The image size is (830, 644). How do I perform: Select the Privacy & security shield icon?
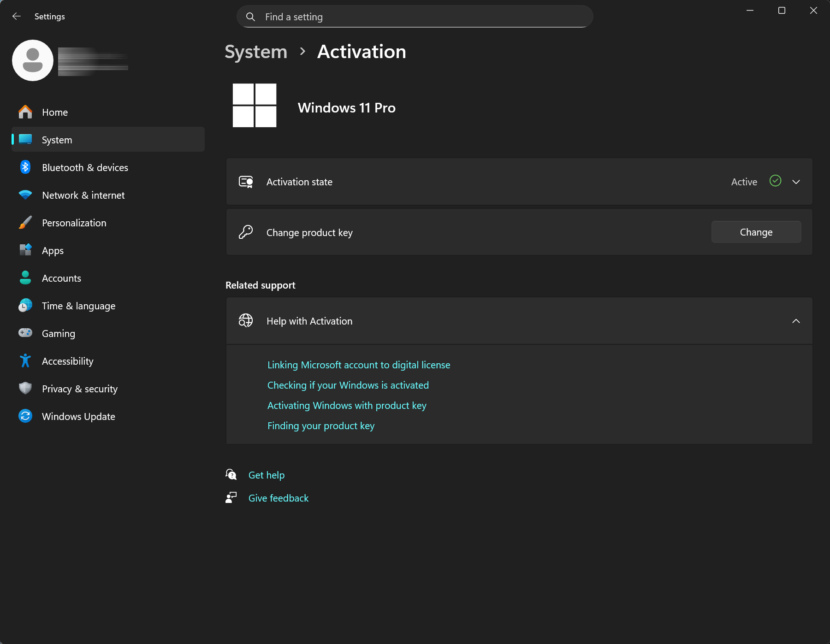click(25, 388)
